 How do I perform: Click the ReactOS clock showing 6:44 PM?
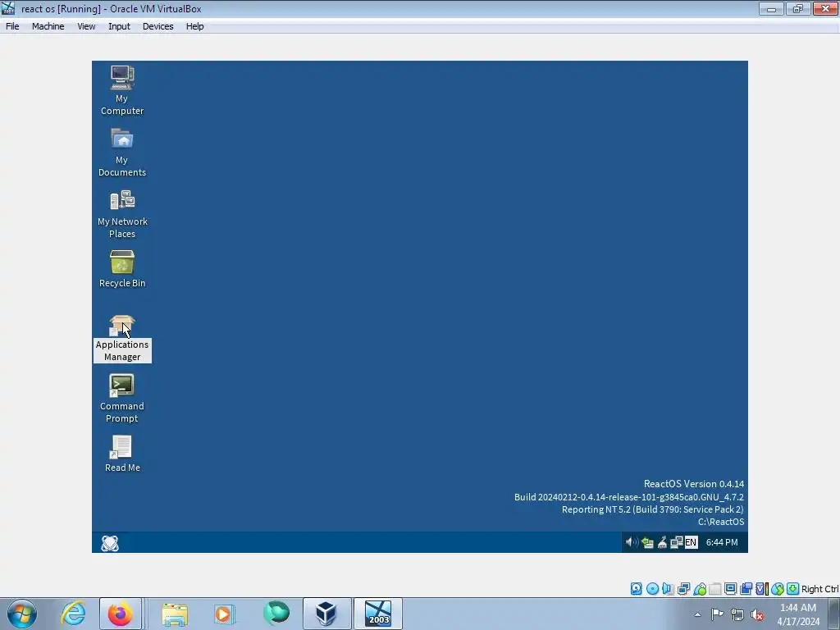pyautogui.click(x=722, y=542)
